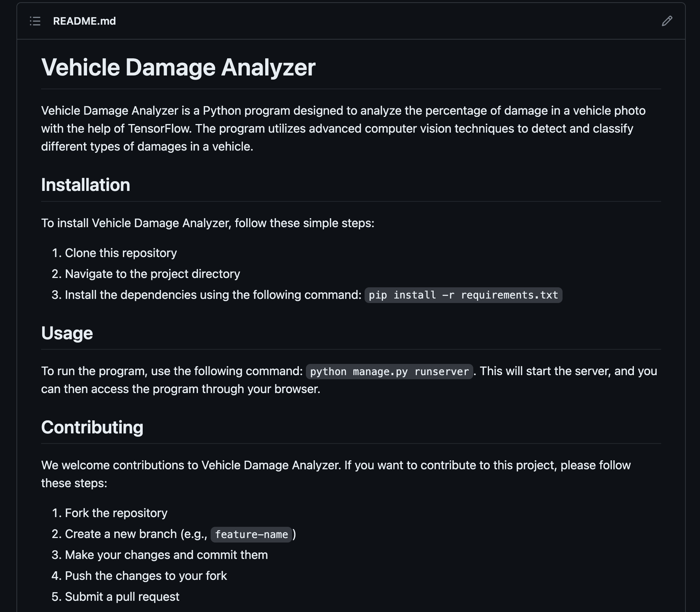This screenshot has height=612, width=700.
Task: Click the Usage section heading
Action: coord(67,333)
